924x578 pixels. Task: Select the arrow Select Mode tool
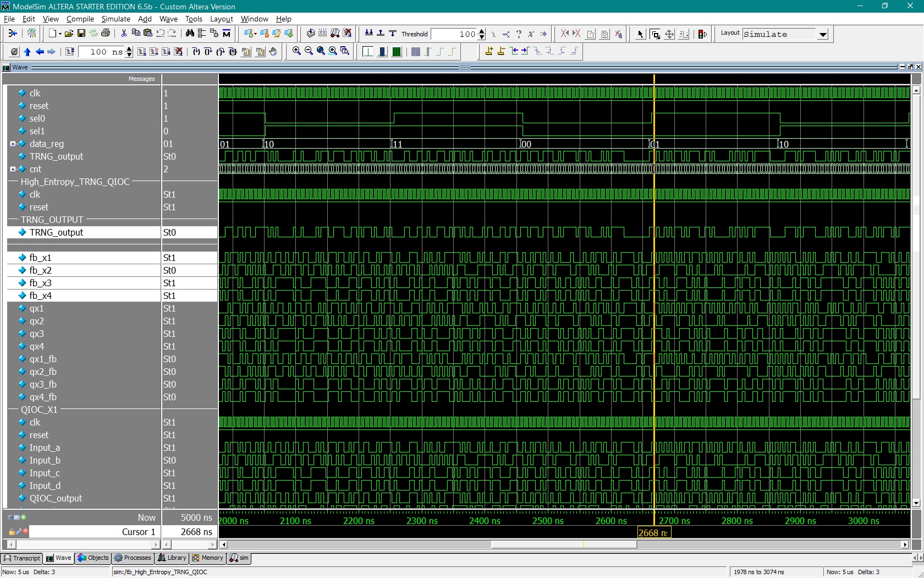[x=640, y=34]
